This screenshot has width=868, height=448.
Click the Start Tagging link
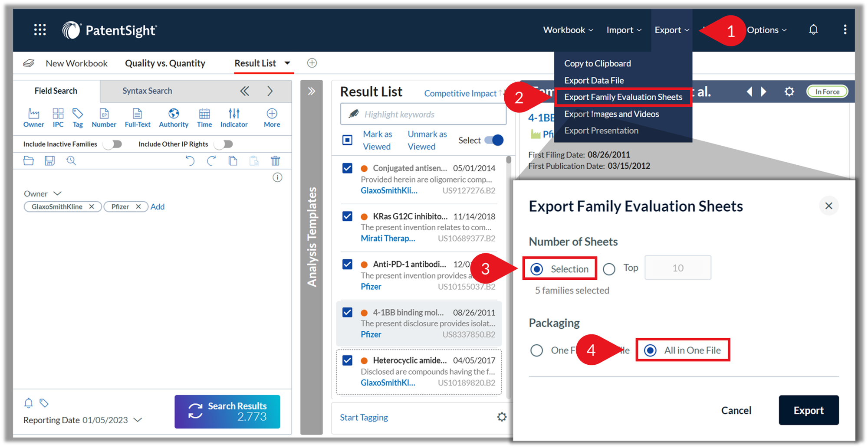[364, 417]
